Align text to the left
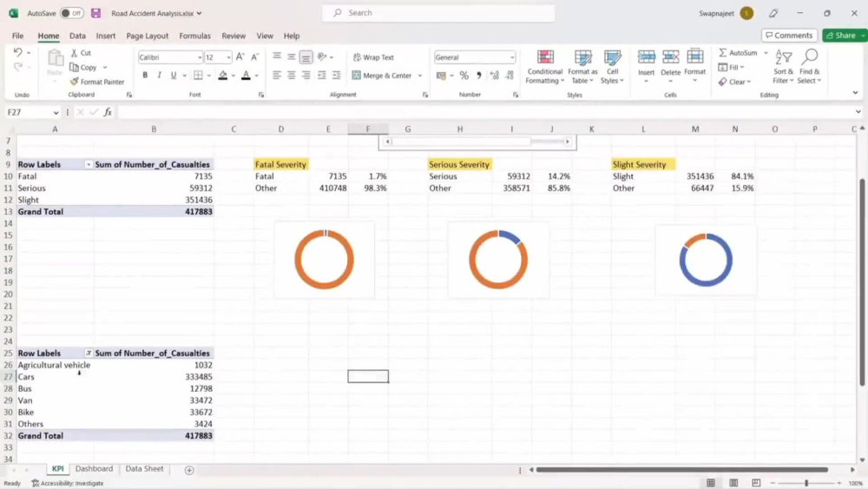Screen dimensions: 868x489 click(277, 75)
